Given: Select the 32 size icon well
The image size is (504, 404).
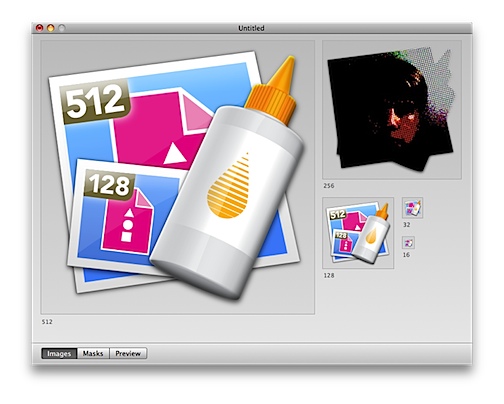Looking at the screenshot, I should (x=413, y=208).
